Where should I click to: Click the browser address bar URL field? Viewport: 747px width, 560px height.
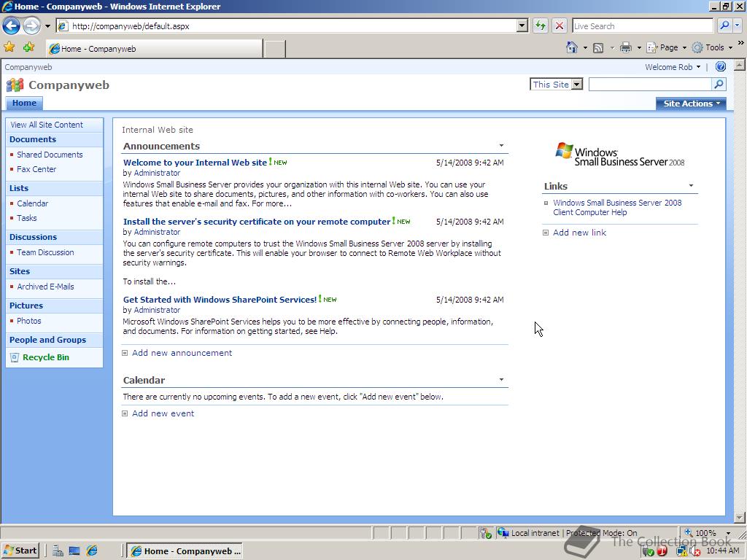(293, 26)
